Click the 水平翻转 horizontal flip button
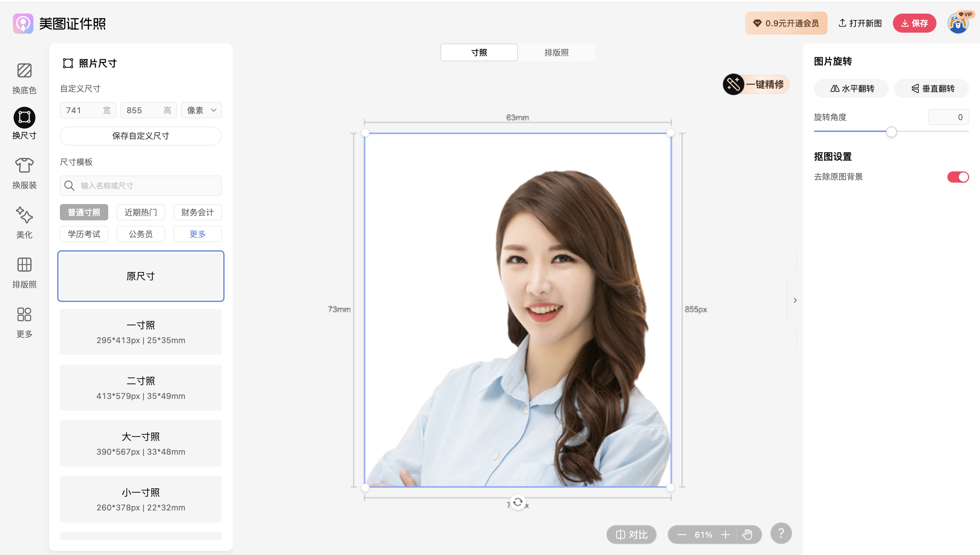This screenshot has height=555, width=980. (x=851, y=89)
